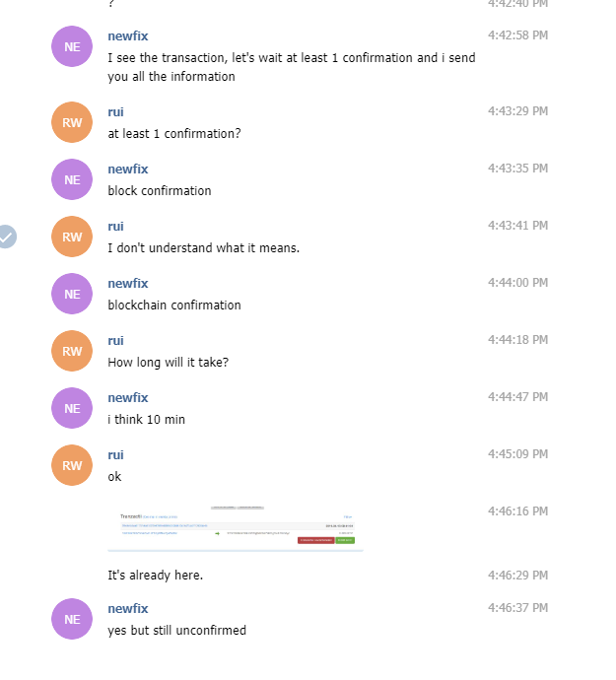The height and width of the screenshot is (680, 616).
Task: Click the 4:46:16 PM timestamp
Action: pos(518,511)
